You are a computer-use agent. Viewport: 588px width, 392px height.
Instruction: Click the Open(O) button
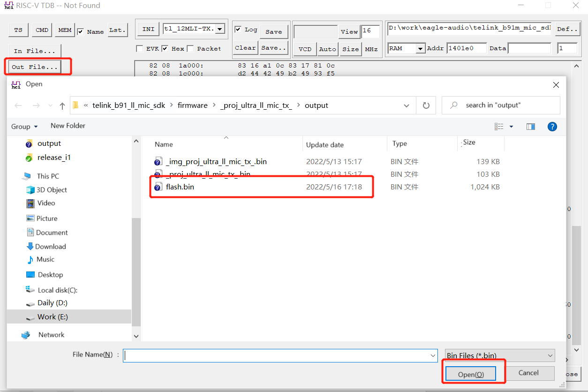click(470, 373)
